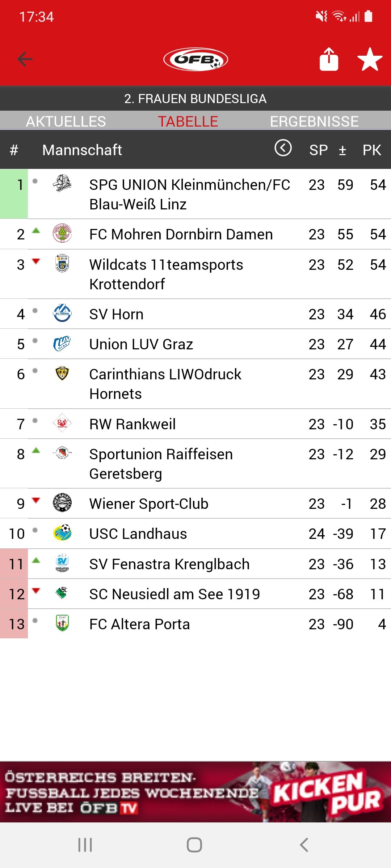Switch to the ERGEBNISSE tab
The height and width of the screenshot is (868, 391).
[x=314, y=122]
